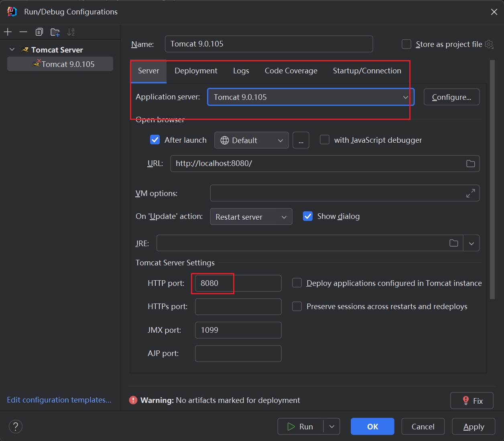Select Tomcat 9.0.105 configuration in tree
504x441 pixels.
point(60,64)
